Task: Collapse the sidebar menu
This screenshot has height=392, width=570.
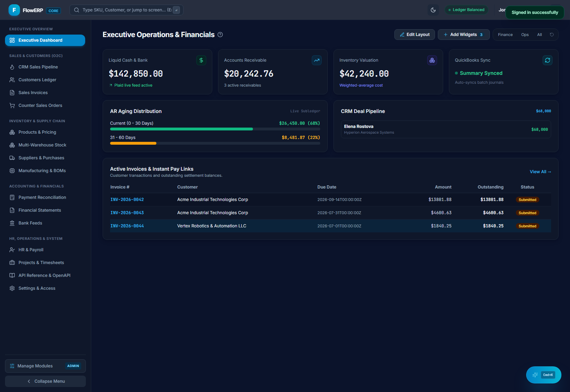Action: tap(45, 381)
